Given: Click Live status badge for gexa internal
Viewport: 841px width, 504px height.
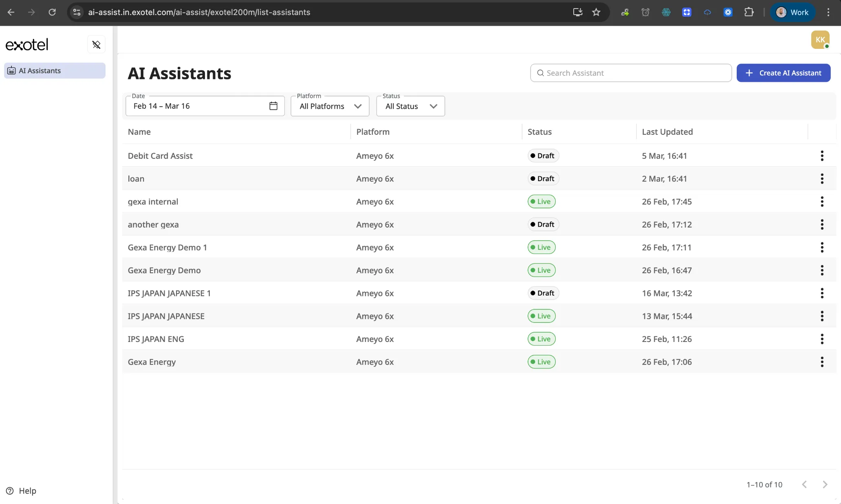Looking at the screenshot, I should pos(542,202).
